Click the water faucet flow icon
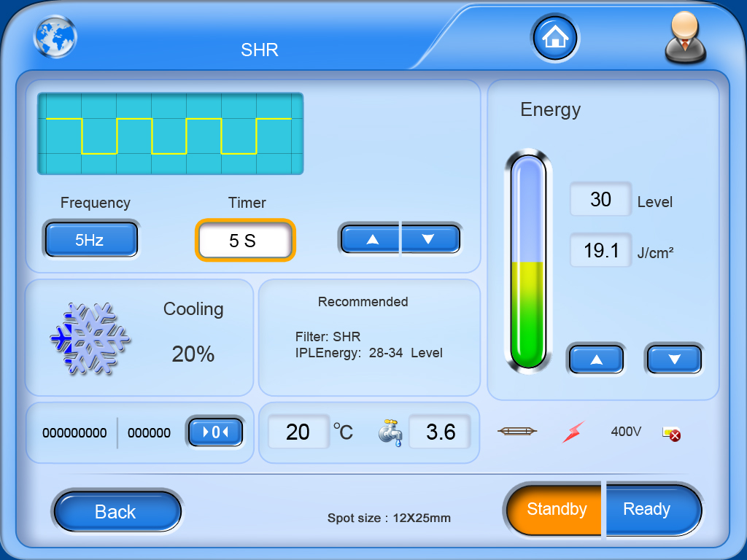The width and height of the screenshot is (747, 560). click(x=390, y=432)
